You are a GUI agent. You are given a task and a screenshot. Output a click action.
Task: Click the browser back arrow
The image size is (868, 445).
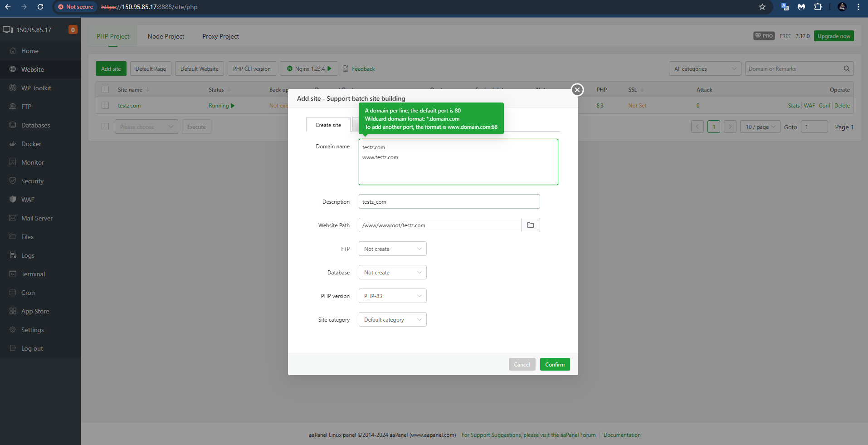[x=8, y=7]
